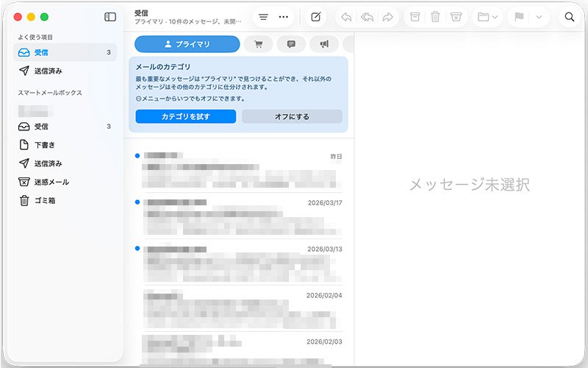
Task: Click the カテゴリを試す button
Action: [186, 116]
